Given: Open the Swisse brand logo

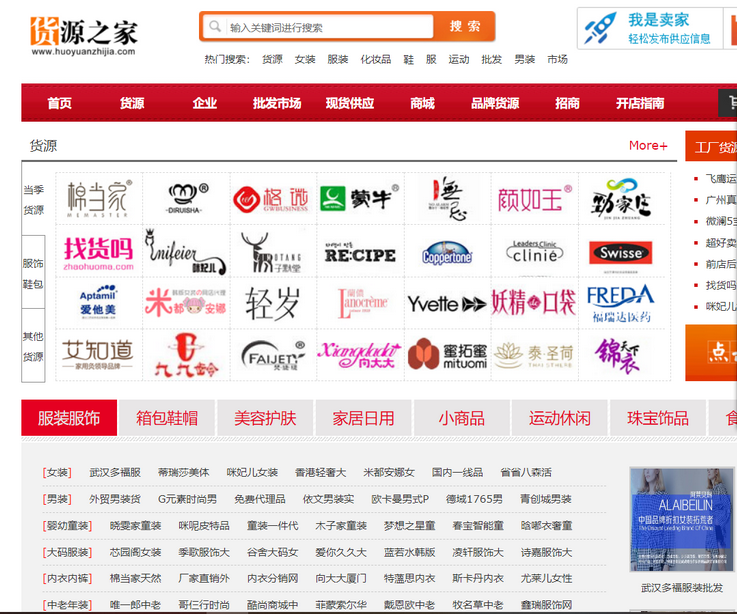Looking at the screenshot, I should [x=622, y=251].
